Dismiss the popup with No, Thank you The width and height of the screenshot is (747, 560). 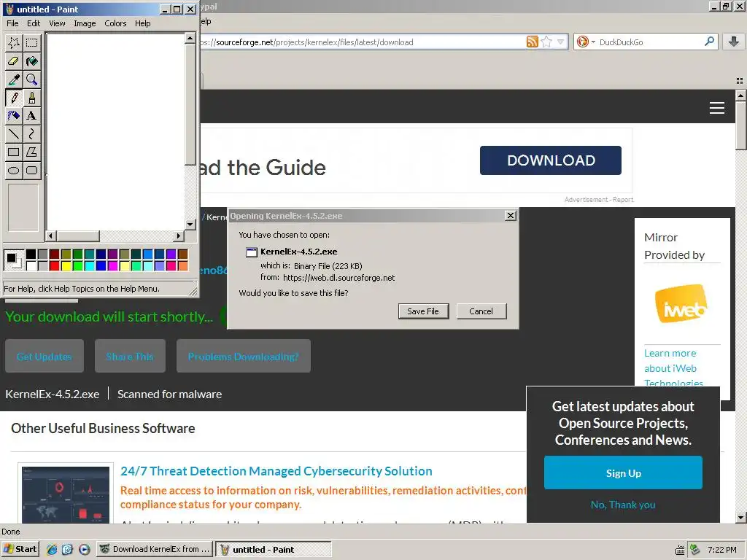click(623, 505)
